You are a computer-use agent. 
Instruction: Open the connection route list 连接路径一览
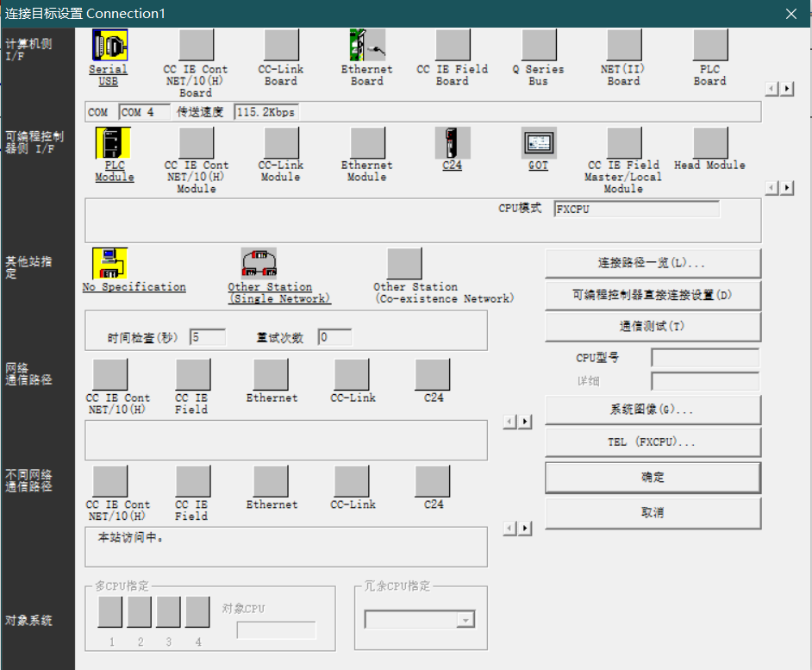(653, 263)
